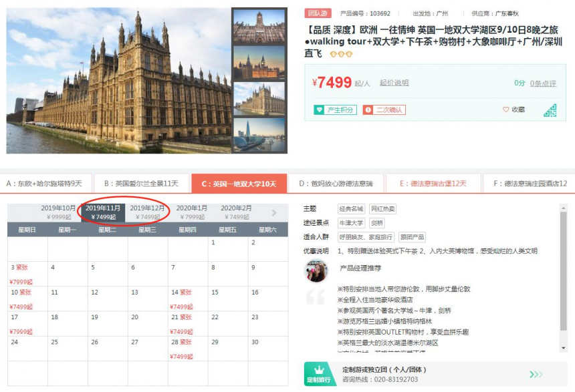
Task: Click the 出发地：广州 text
Action: tap(430, 13)
